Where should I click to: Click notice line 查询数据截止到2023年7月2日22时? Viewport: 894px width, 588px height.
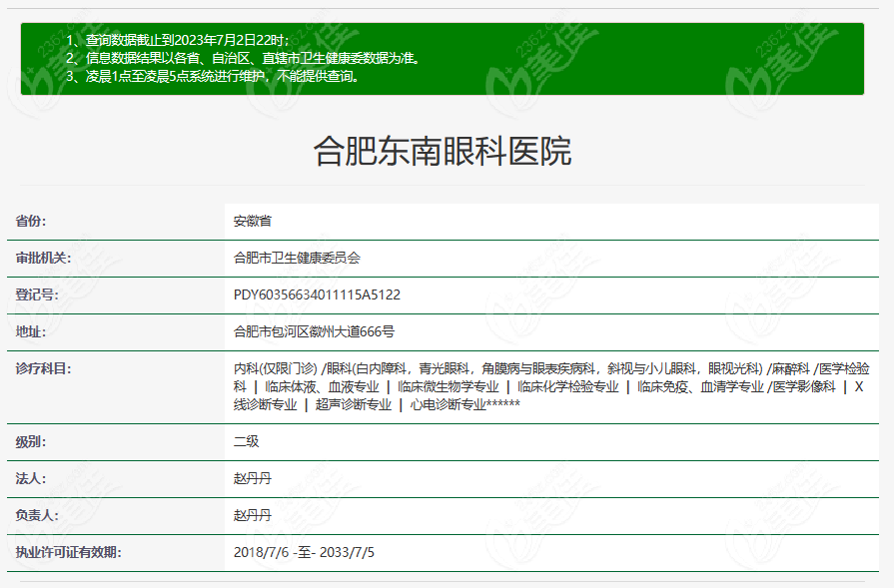pos(179,41)
